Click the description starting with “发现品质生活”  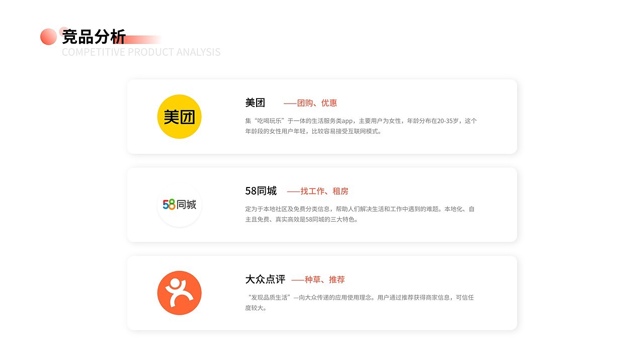359,303
